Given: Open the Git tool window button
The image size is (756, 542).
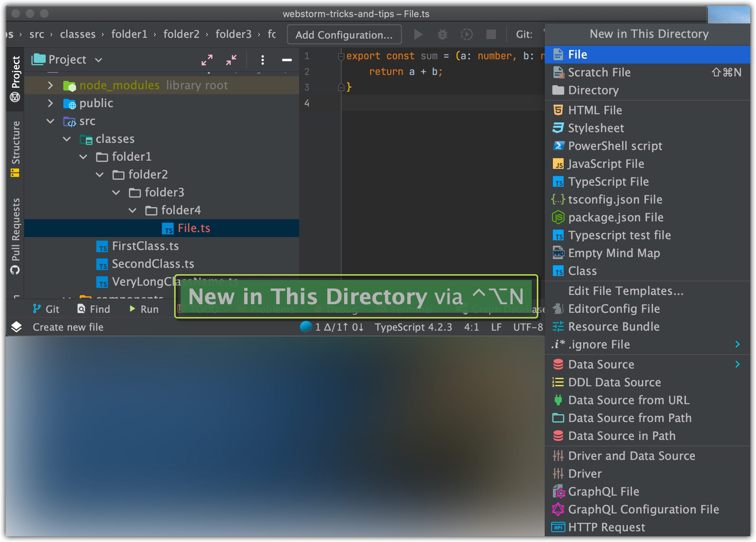Looking at the screenshot, I should 46,309.
